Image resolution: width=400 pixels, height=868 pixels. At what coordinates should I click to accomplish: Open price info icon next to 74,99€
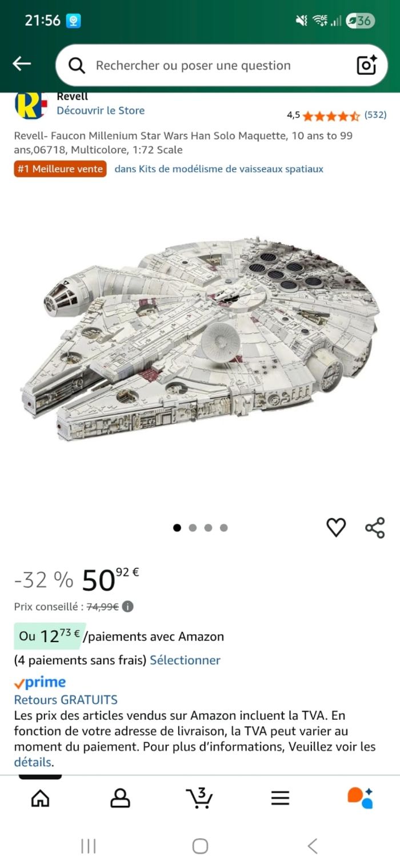pyautogui.click(x=128, y=607)
